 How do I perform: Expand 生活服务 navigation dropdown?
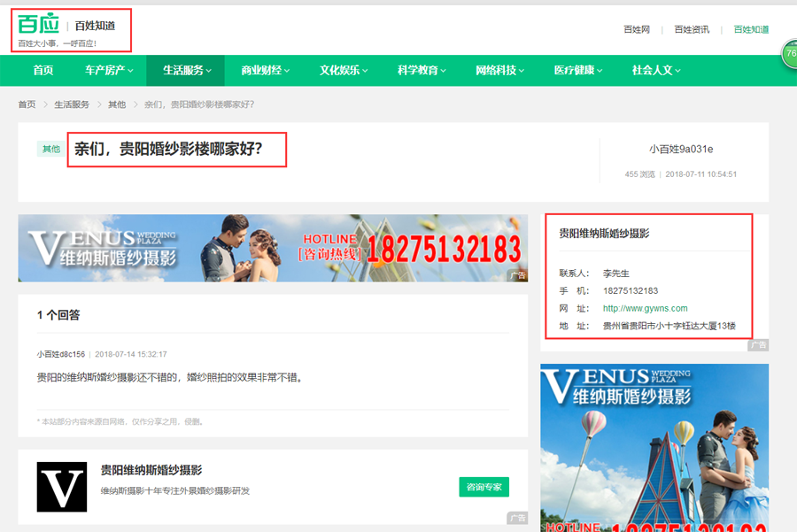coord(187,70)
